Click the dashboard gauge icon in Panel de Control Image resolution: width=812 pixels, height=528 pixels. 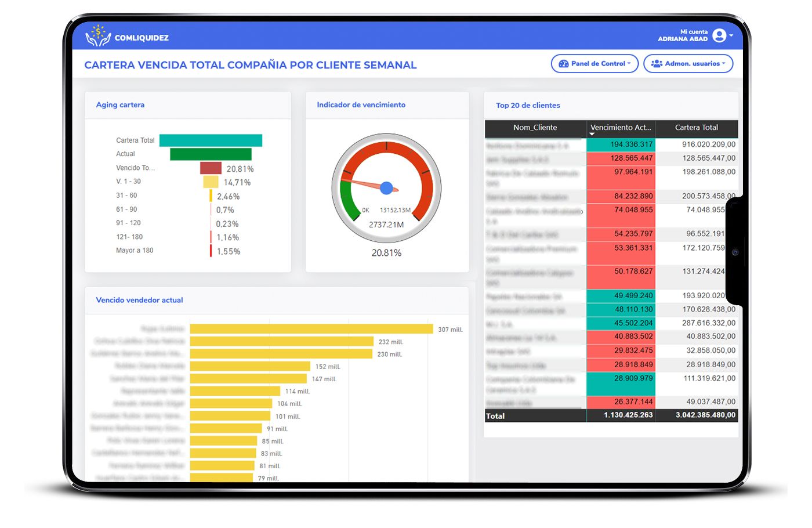[x=563, y=64]
